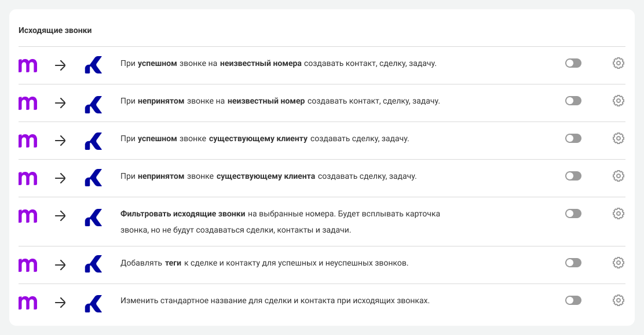Click arrow icon in filter calls row
644x335 pixels.
pyautogui.click(x=60, y=216)
